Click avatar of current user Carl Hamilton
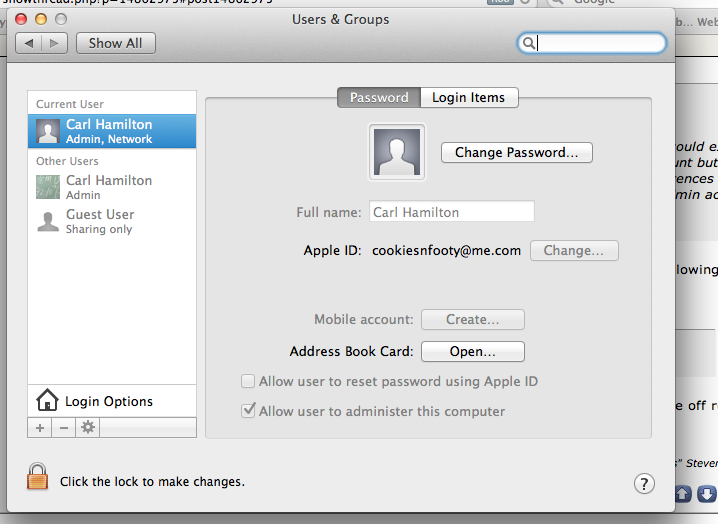The width and height of the screenshot is (718, 524). pos(48,131)
